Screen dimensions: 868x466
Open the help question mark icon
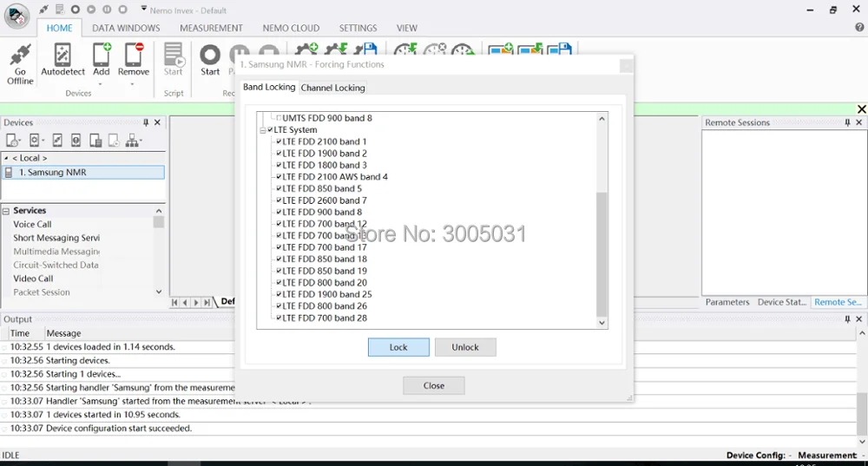pos(859,27)
